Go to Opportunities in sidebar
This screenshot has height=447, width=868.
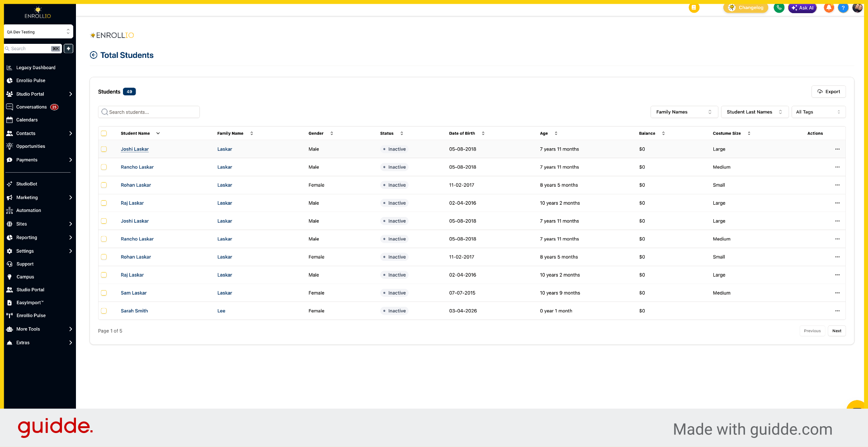coord(31,146)
